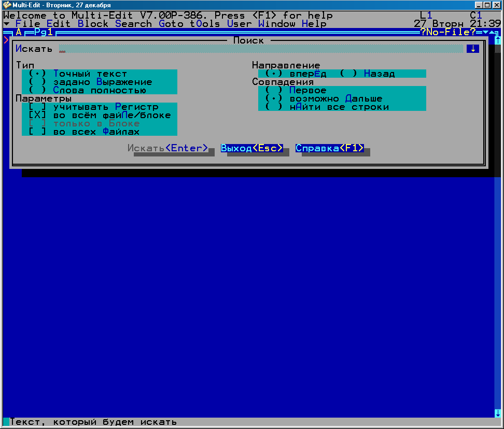504x429 pixels.
Task: Click the up-triangle icon in editor frame
Action: pyautogui.click(x=492, y=32)
